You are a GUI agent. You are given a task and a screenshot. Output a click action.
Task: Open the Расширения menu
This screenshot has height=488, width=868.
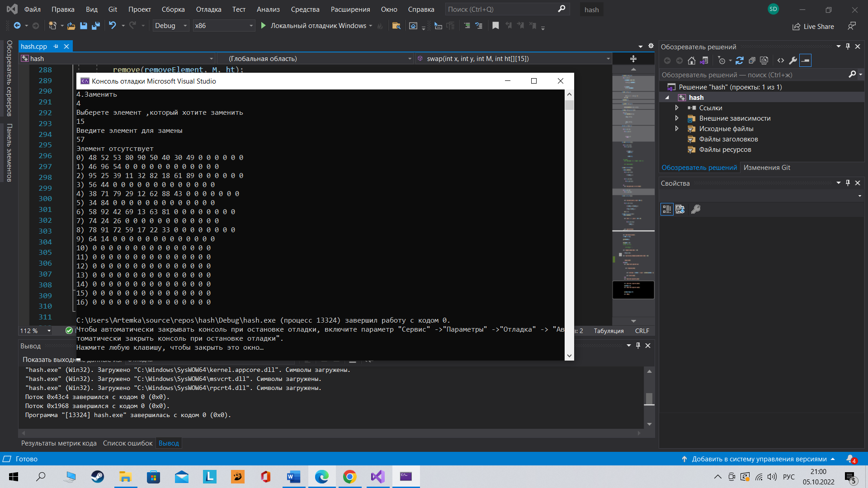coord(350,9)
